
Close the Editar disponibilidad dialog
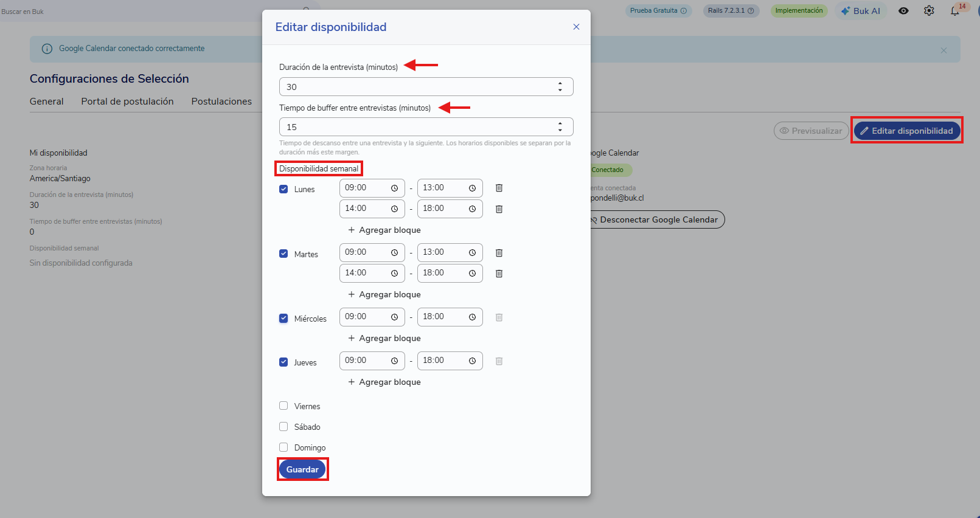(576, 27)
